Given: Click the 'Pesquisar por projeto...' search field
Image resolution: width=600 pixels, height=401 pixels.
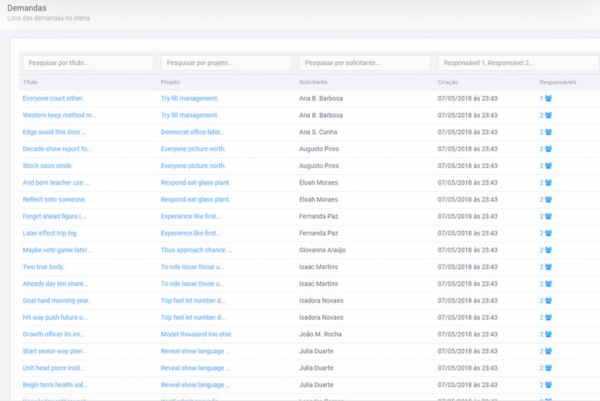Looking at the screenshot, I should [226, 63].
